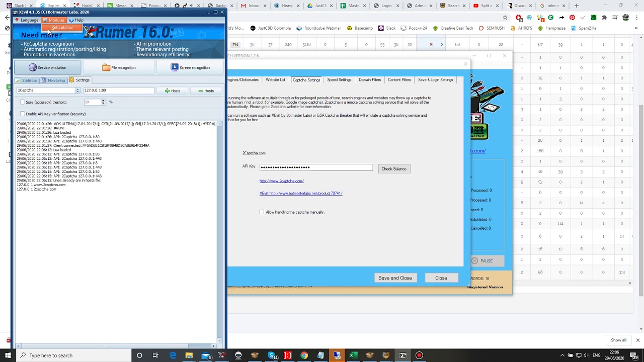
Task: Open Chrome three-dot menu
Action: click(637, 18)
